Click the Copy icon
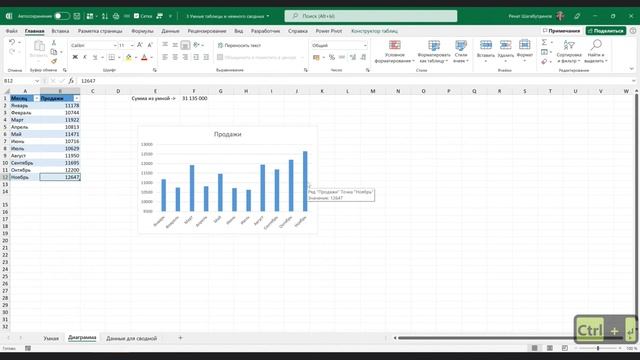640x360 pixels. coord(53,52)
